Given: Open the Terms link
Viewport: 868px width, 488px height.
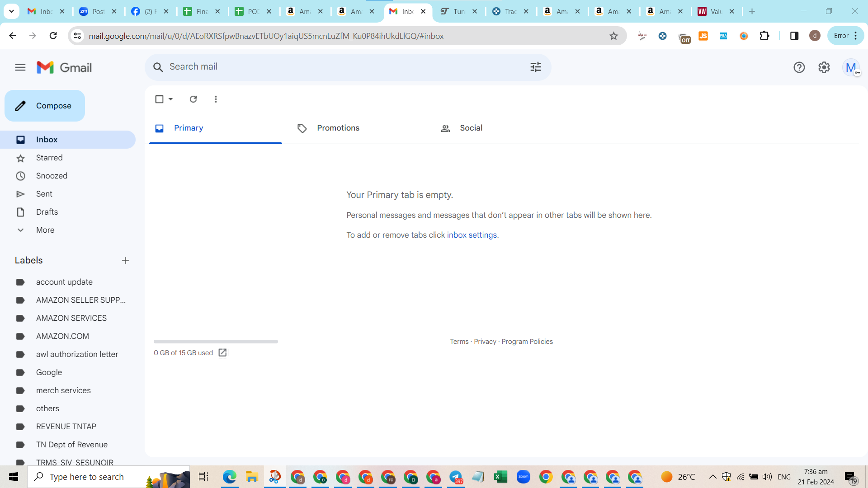Looking at the screenshot, I should pyautogui.click(x=459, y=342).
